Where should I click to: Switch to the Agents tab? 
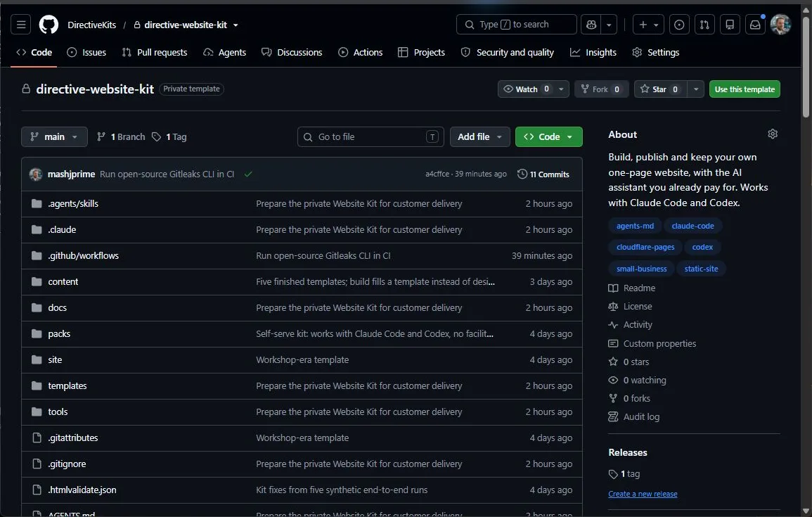[225, 52]
